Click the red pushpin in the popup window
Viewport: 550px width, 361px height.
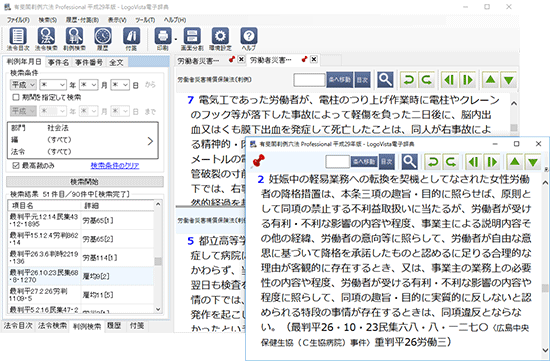tap(259, 161)
